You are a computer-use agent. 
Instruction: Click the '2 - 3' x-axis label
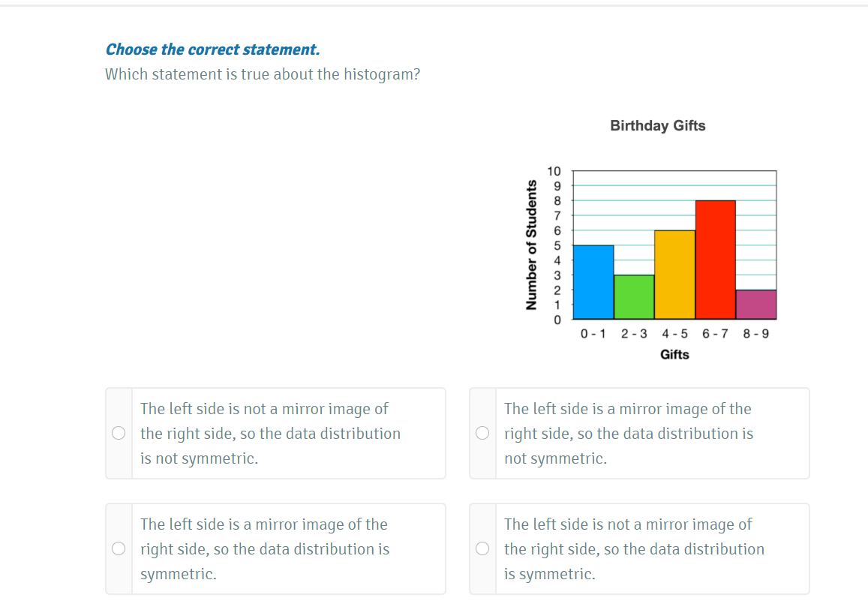634,334
